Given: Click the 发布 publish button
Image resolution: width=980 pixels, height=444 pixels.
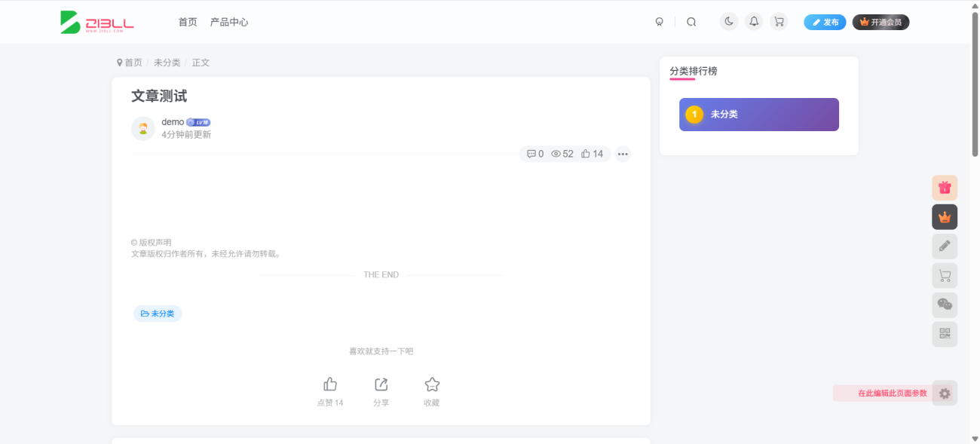Looking at the screenshot, I should [x=825, y=22].
